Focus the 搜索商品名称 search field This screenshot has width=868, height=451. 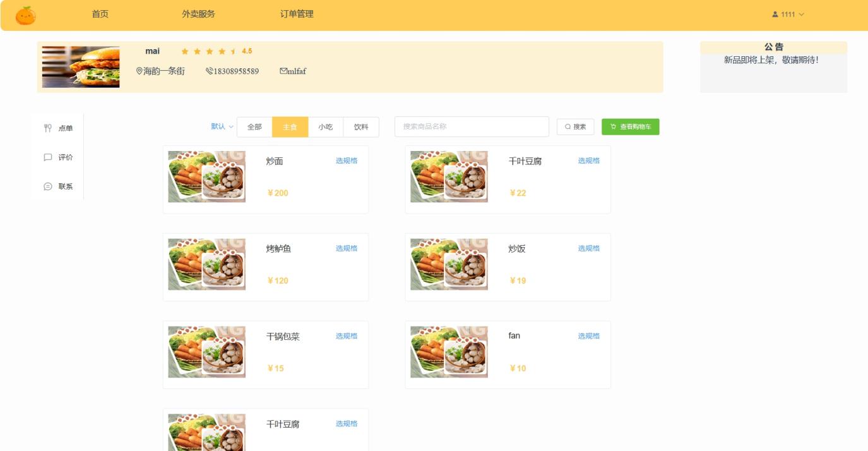click(x=472, y=126)
